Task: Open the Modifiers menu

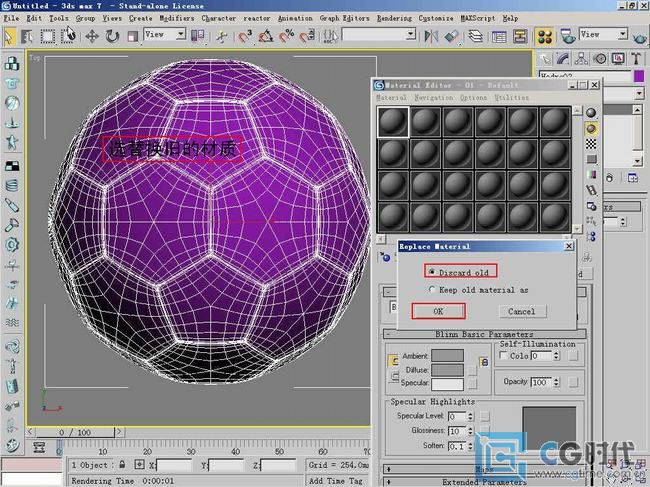Action: click(177, 18)
